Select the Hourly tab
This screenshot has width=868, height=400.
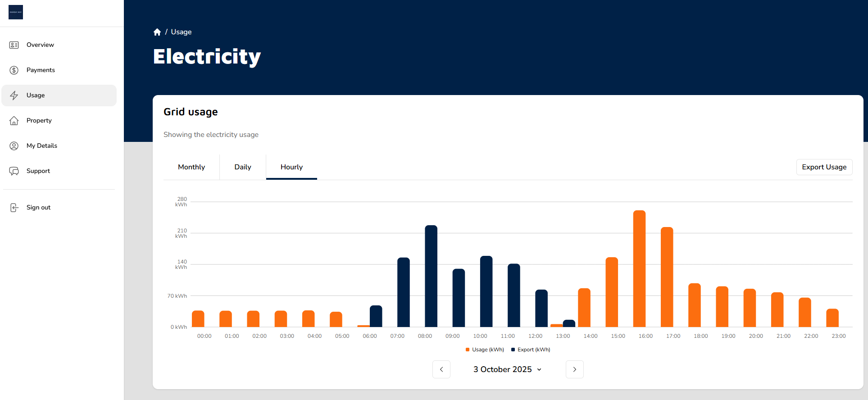coord(291,167)
